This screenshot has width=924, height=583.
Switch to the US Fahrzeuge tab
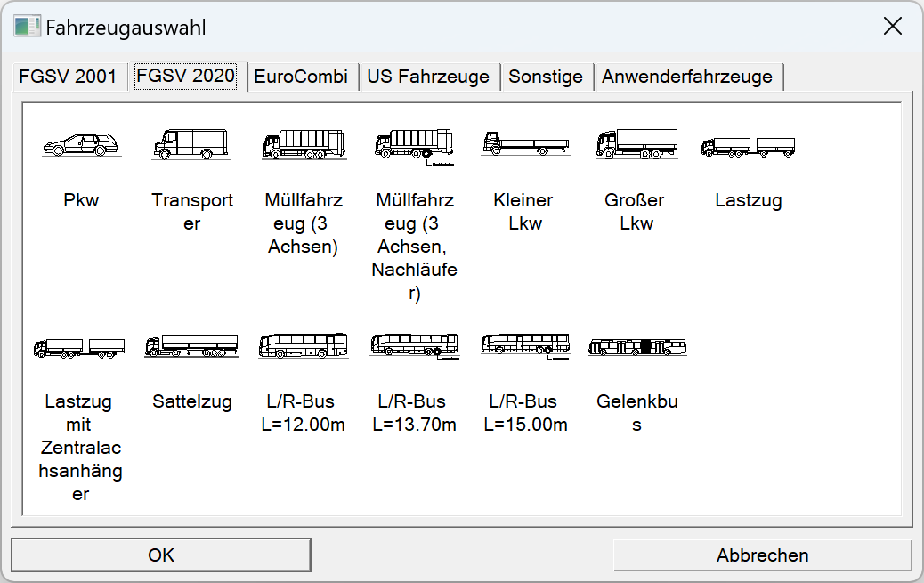pos(430,77)
